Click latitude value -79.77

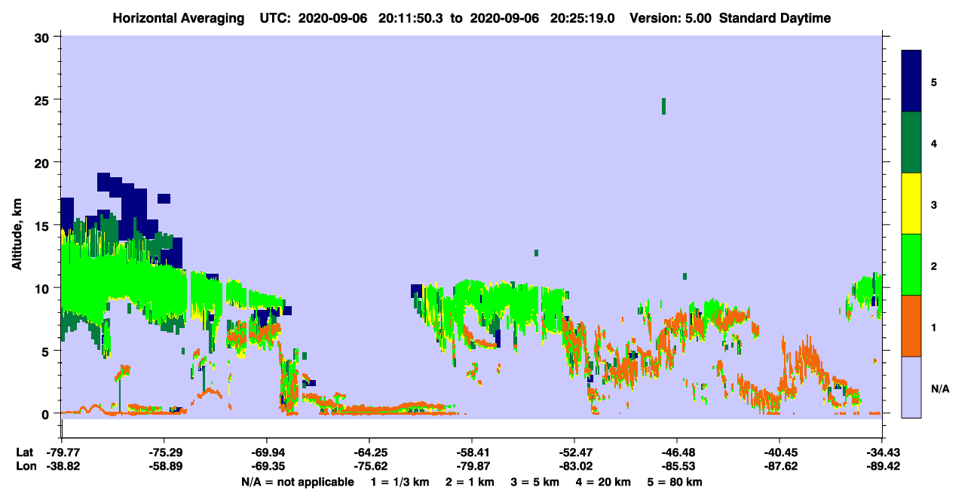62,452
